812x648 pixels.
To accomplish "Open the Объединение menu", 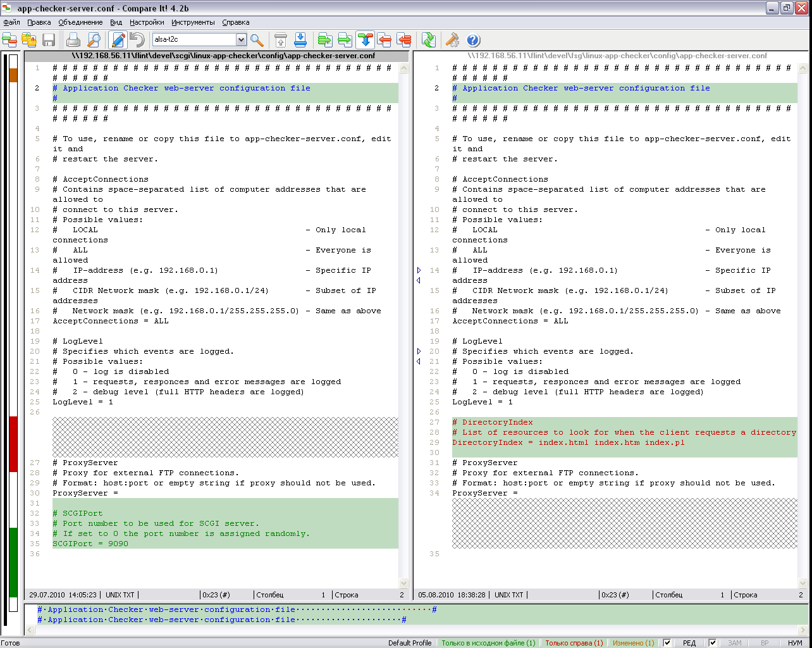I will click(x=80, y=22).
